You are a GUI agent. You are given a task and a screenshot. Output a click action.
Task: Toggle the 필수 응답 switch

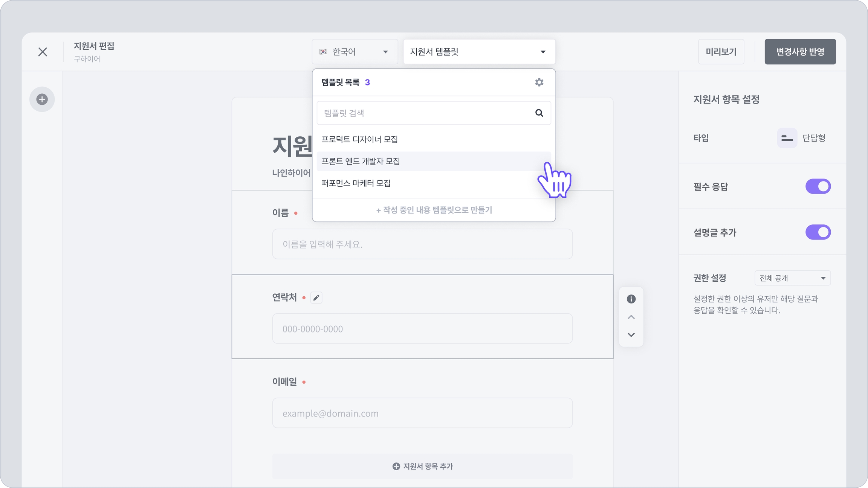pos(818,186)
